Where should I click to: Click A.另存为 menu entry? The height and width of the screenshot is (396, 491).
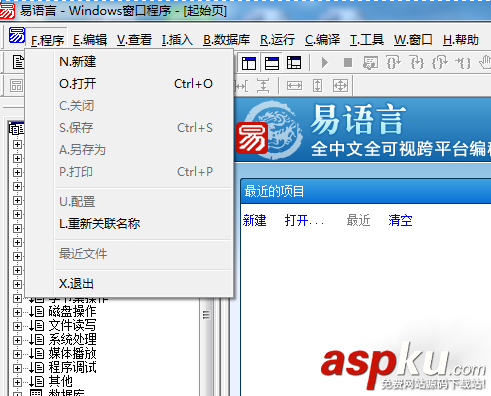click(129, 150)
